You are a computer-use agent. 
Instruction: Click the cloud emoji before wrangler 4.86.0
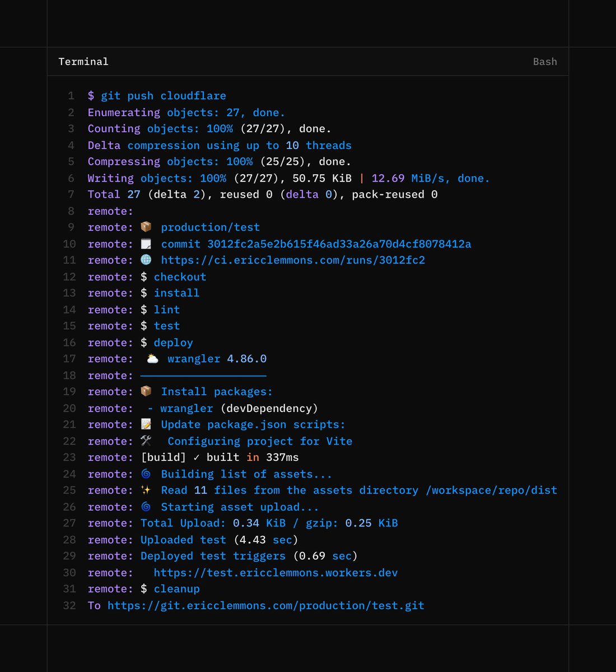pos(152,359)
